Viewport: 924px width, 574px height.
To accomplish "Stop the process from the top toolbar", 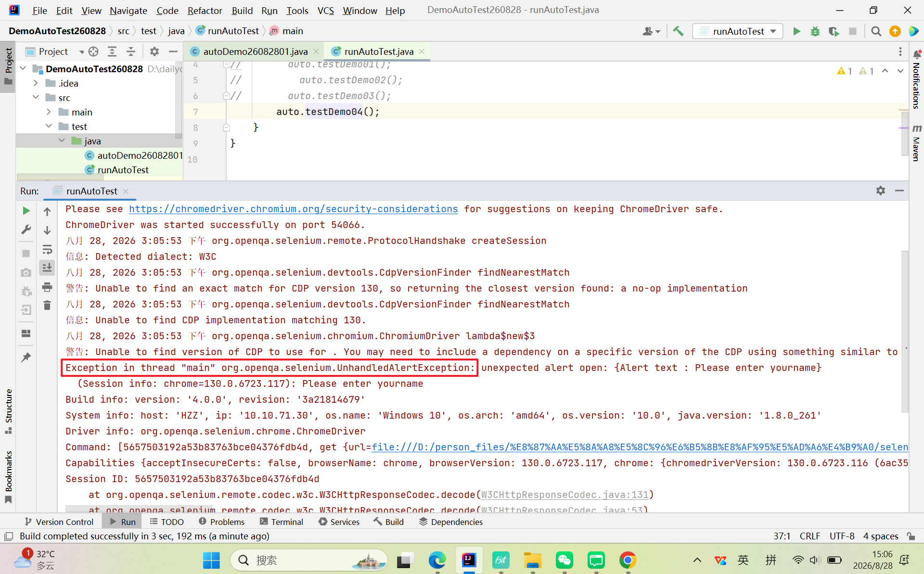I will 853,31.
